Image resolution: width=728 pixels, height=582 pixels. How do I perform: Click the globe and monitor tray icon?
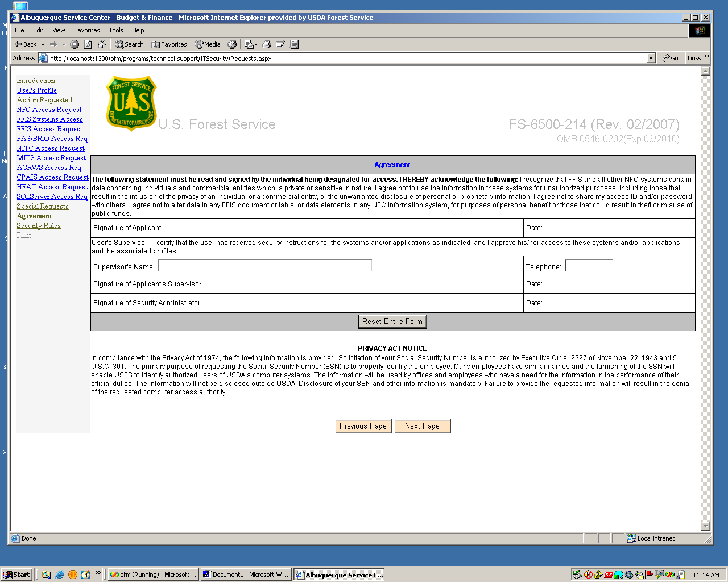[x=629, y=575]
